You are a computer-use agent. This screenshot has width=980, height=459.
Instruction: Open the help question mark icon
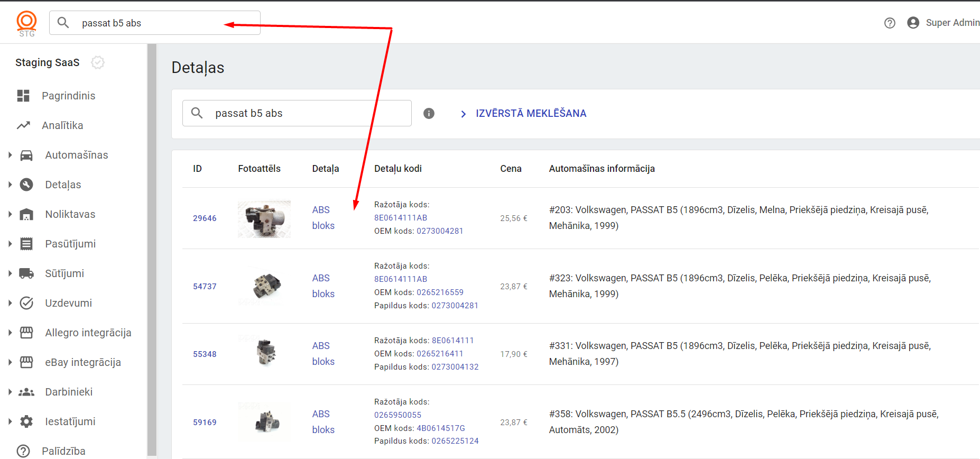pyautogui.click(x=890, y=23)
